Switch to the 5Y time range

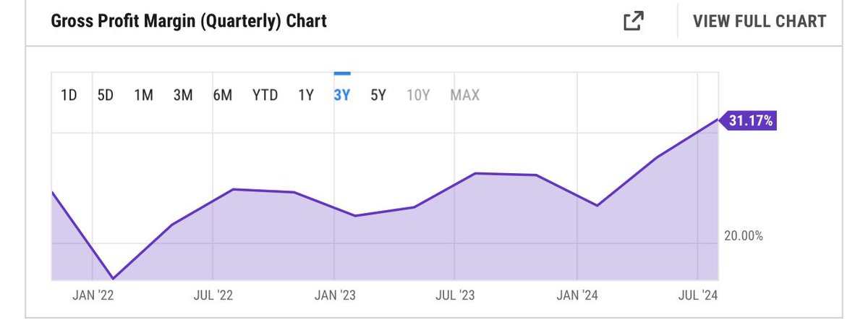pos(378,95)
